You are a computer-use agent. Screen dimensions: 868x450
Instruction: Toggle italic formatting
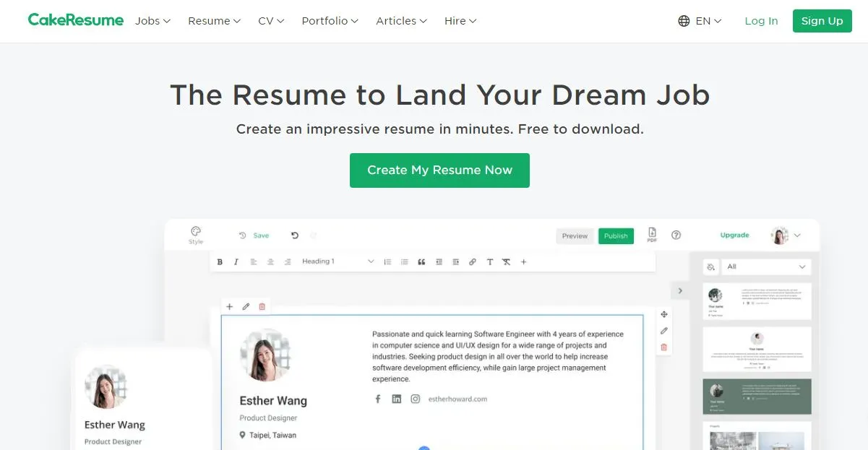tap(236, 262)
